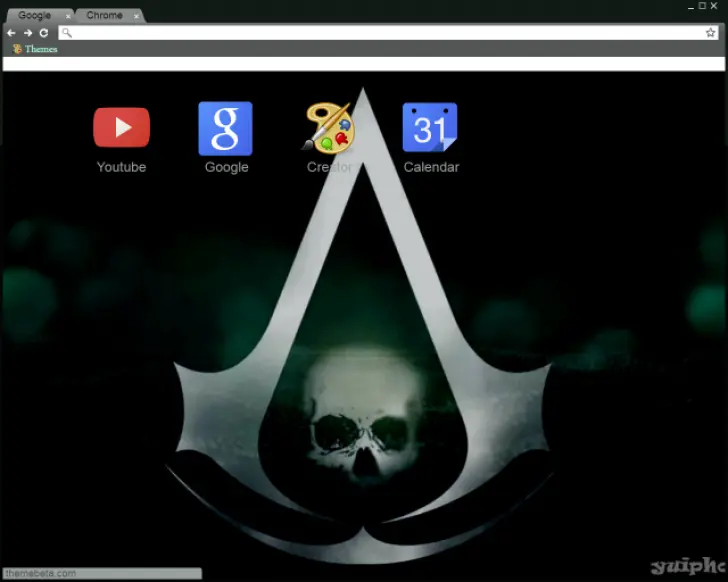Launch the Google app shortcut

pyautogui.click(x=225, y=128)
